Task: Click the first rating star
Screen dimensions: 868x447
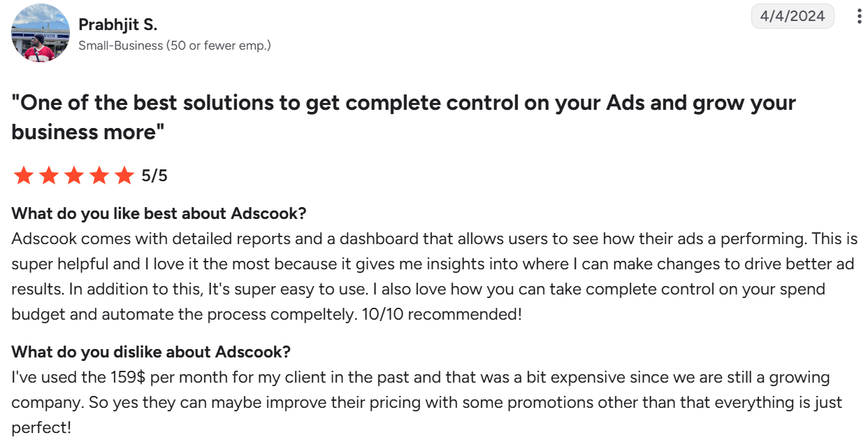Action: coord(24,176)
